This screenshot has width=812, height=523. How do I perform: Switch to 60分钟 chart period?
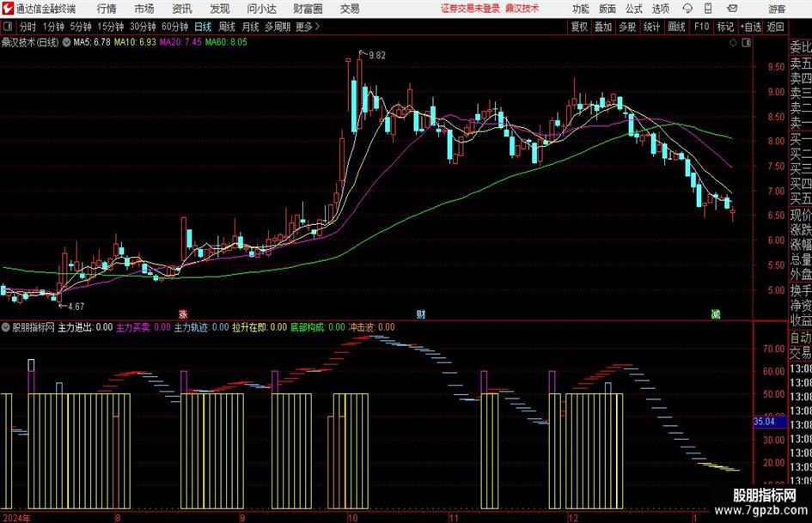point(175,27)
